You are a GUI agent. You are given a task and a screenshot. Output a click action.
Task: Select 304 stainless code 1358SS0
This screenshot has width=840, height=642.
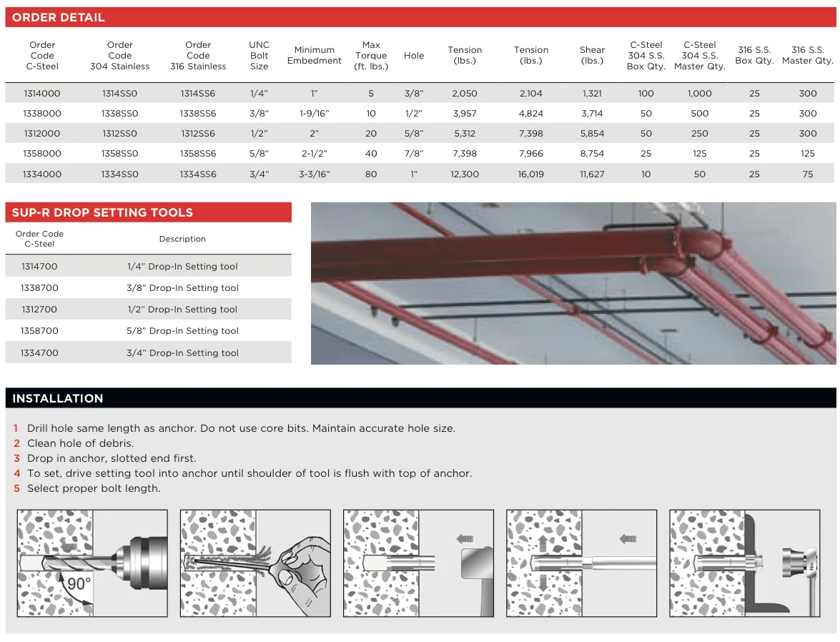(120, 154)
